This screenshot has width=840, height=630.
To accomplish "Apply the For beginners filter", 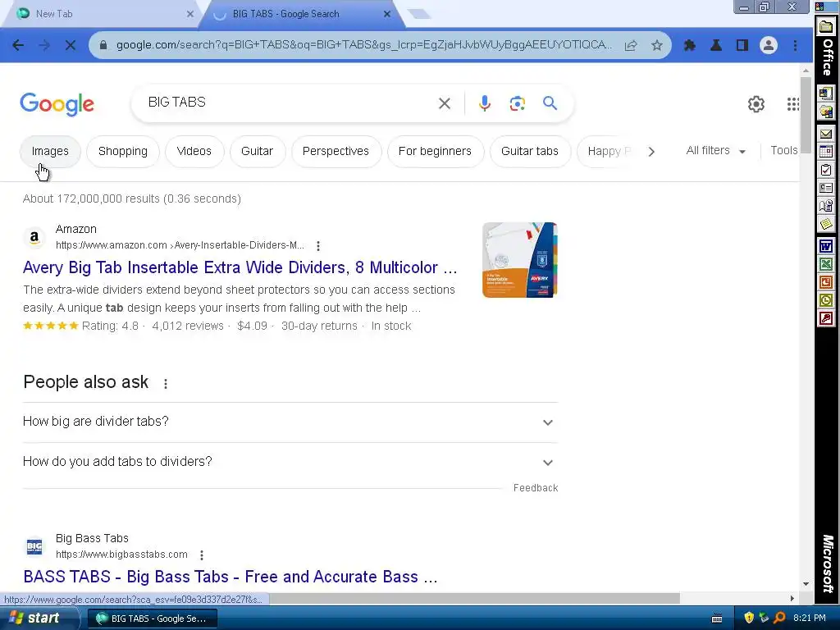I will pos(435,152).
